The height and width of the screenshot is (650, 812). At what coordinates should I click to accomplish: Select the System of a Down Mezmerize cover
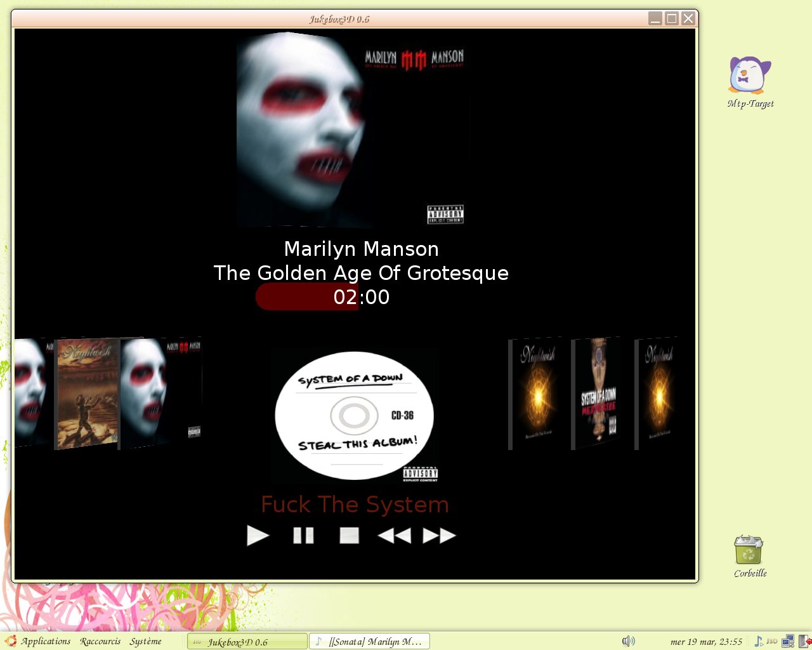(x=595, y=394)
